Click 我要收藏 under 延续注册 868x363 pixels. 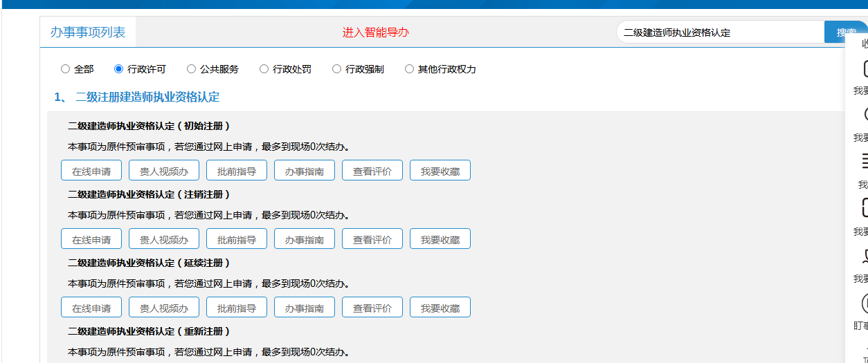pyautogui.click(x=440, y=308)
